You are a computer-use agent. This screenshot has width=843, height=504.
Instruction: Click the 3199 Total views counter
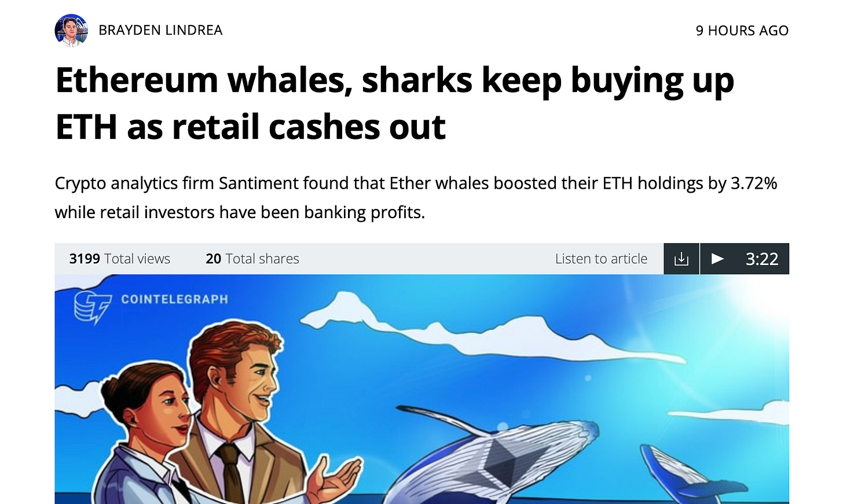[x=119, y=259]
